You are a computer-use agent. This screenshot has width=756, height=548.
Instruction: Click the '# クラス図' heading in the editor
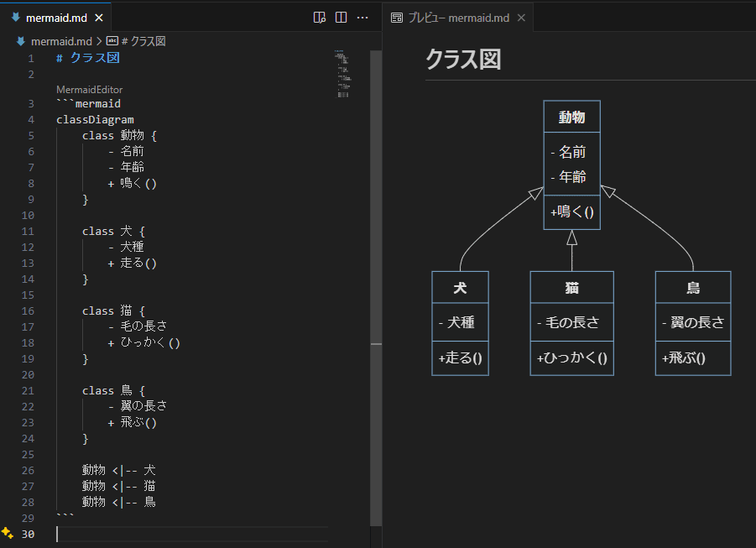[88, 58]
